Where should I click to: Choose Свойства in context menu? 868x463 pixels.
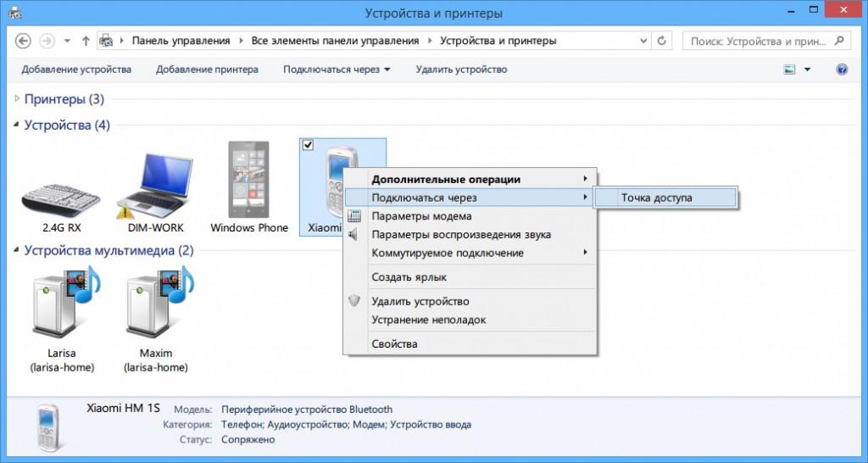(470, 344)
